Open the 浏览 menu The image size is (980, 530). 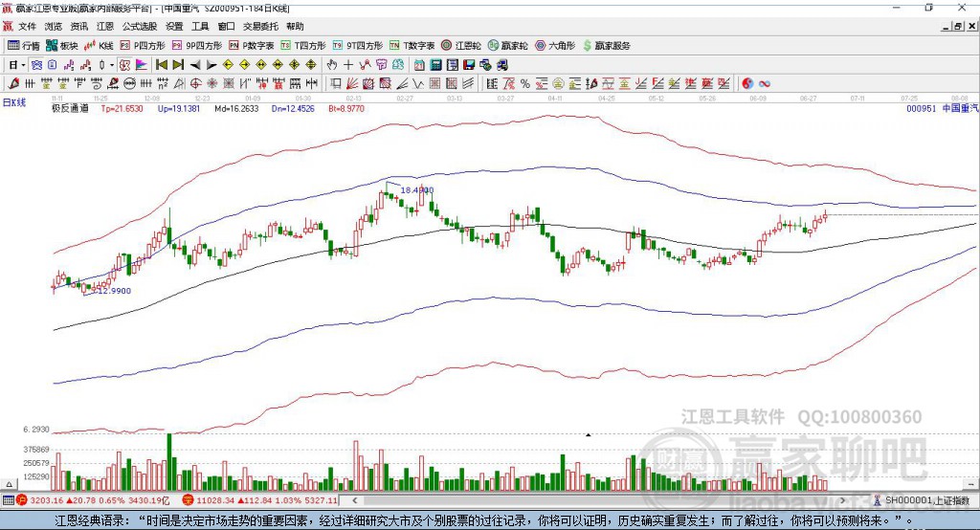pyautogui.click(x=54, y=26)
